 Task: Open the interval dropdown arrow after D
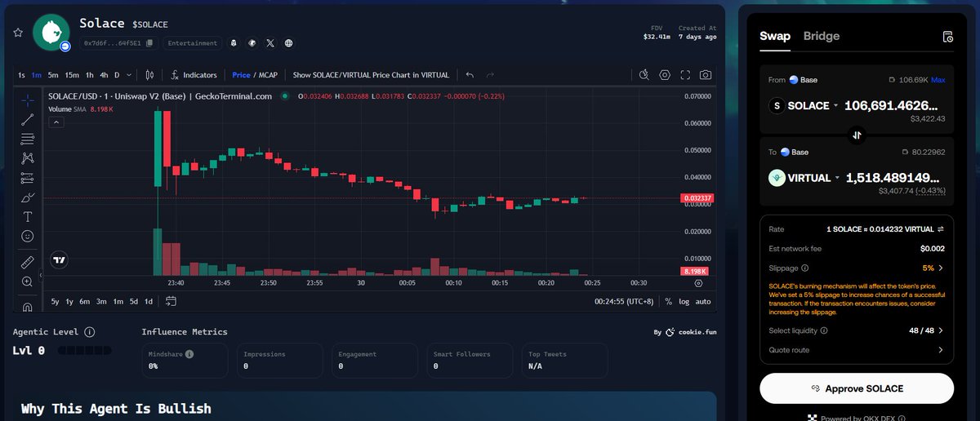point(131,75)
